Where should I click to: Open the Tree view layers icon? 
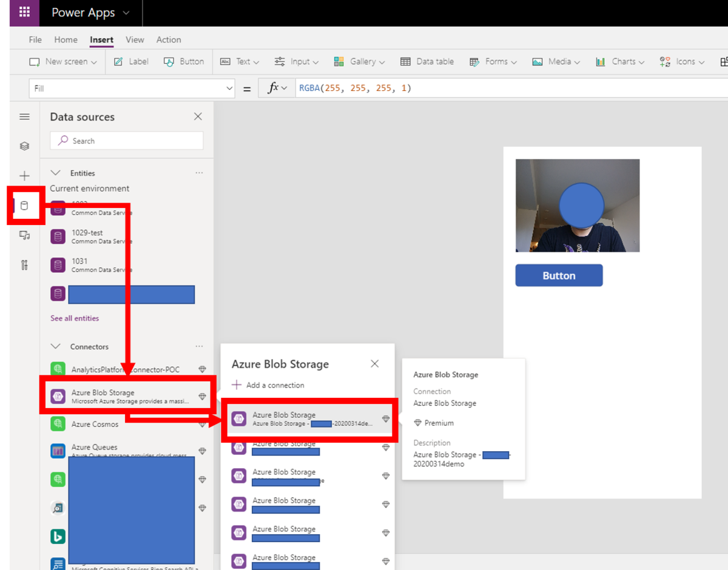[24, 146]
